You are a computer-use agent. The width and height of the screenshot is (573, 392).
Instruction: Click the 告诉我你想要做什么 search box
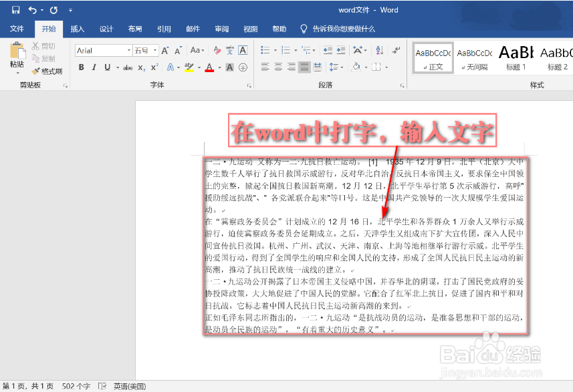(338, 29)
